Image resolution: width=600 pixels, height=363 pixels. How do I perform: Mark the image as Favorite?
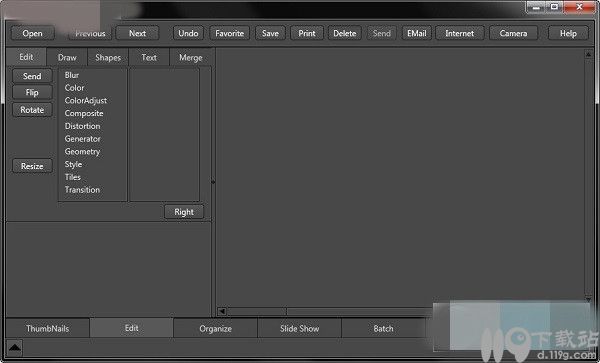[x=230, y=33]
